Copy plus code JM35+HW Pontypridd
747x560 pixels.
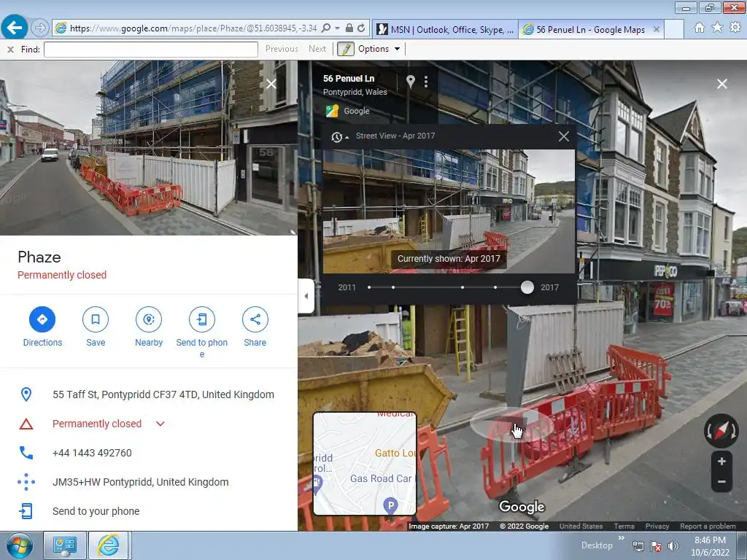point(141,482)
